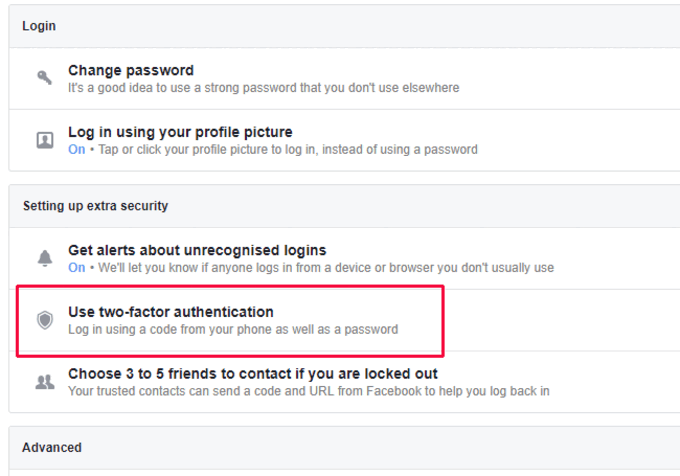The height and width of the screenshot is (476, 680).
Task: Click the On status under unrecognised logins alerts
Action: [x=77, y=267]
